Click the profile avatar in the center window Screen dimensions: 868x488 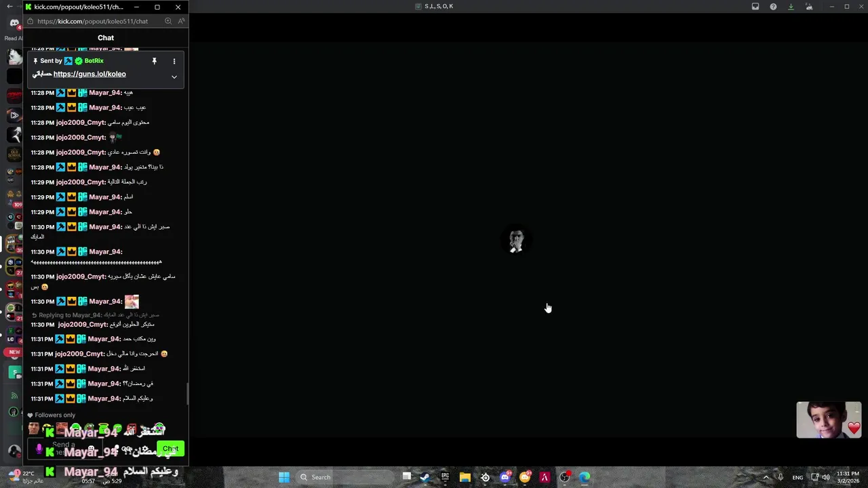coord(517,241)
